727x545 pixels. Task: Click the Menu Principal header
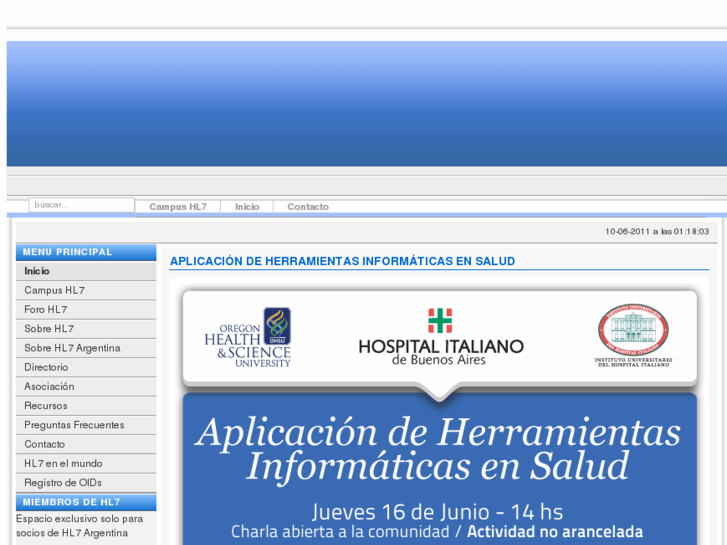pyautogui.click(x=86, y=252)
